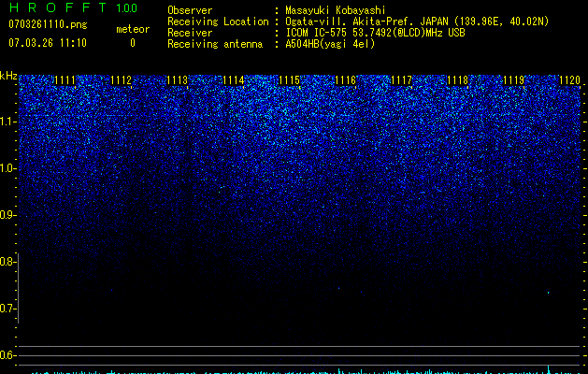
Task: Select the filename 0703261110.png
Action: pos(48,24)
